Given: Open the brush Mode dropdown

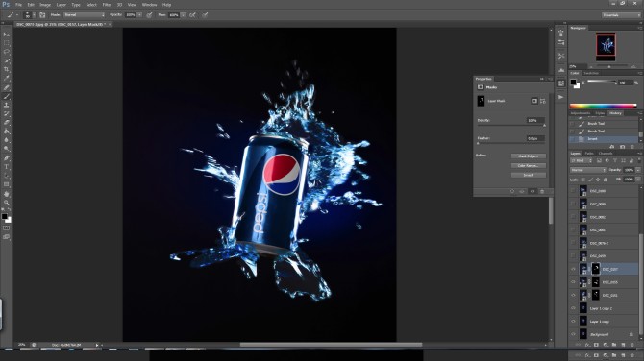Looking at the screenshot, I should 85,15.
